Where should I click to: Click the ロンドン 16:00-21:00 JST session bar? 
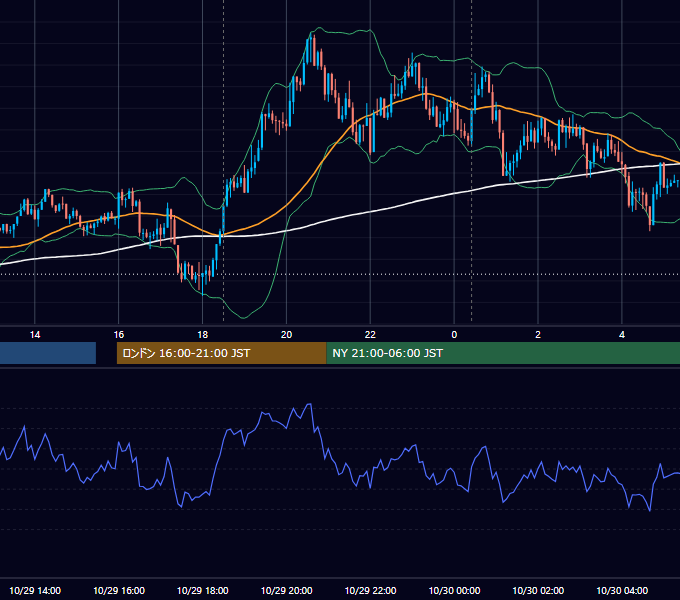click(x=222, y=353)
